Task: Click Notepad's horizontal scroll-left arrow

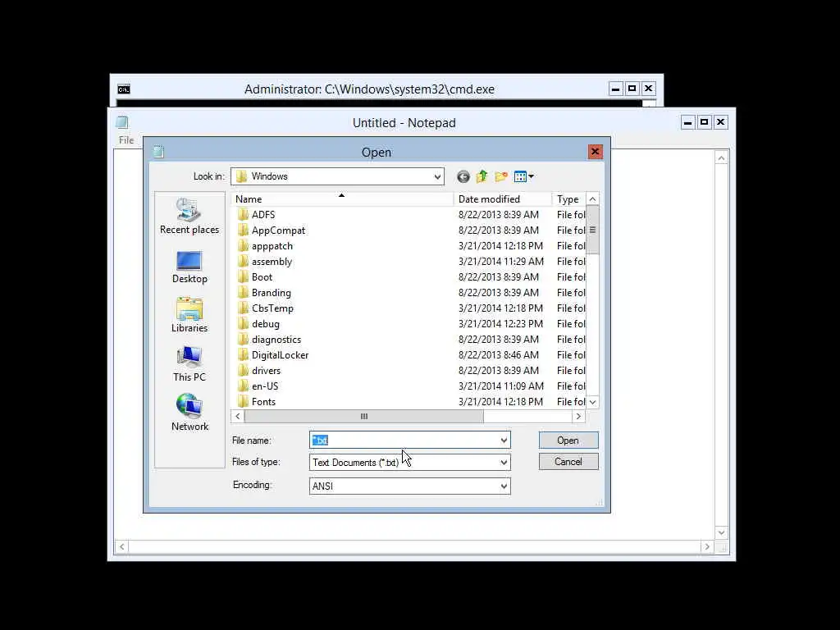Action: [122, 546]
